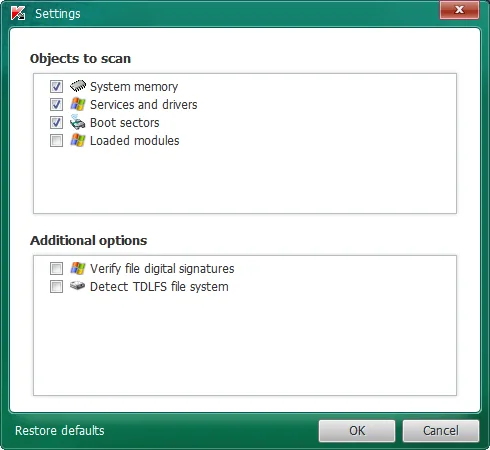Select the Loaded modules text label
This screenshot has height=450, width=490.
pyautogui.click(x=135, y=141)
